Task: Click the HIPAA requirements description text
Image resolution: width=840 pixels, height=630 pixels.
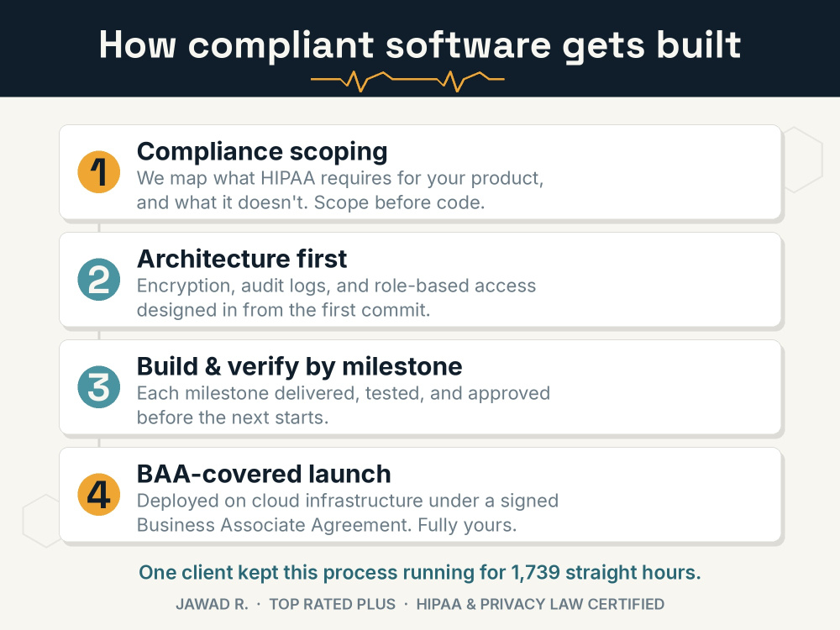Action: pyautogui.click(x=340, y=190)
